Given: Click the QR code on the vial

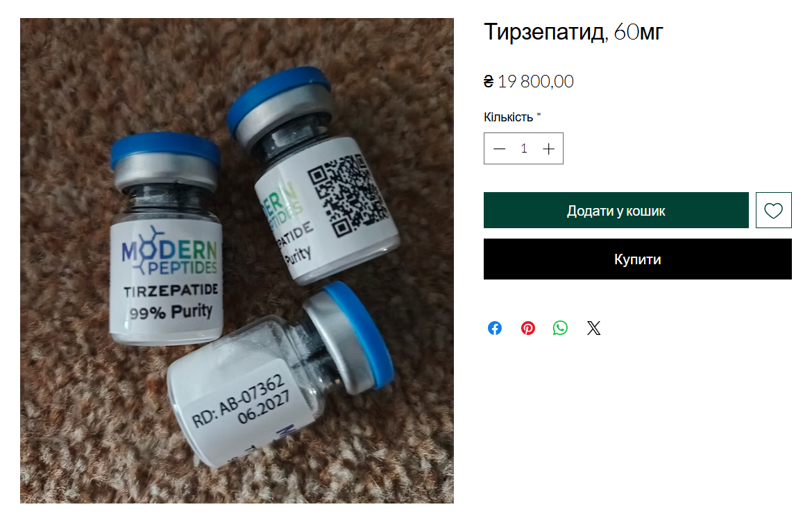Looking at the screenshot, I should (x=348, y=194).
